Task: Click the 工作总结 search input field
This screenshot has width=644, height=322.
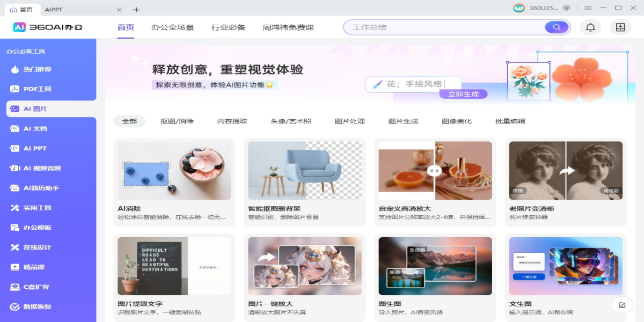Action: (445, 27)
